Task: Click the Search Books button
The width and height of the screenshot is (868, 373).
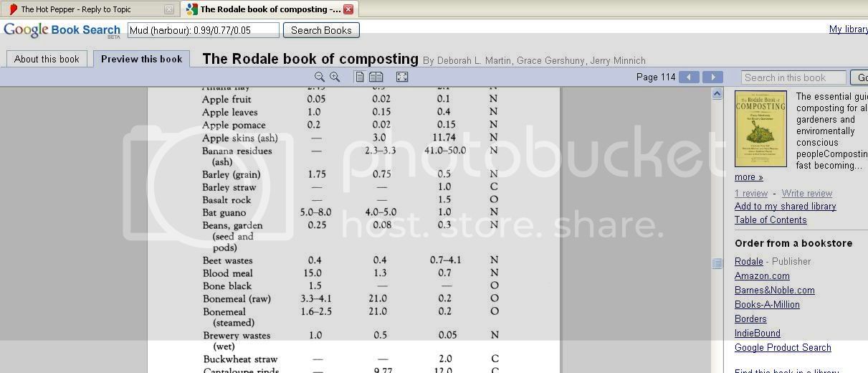Action: click(x=321, y=30)
